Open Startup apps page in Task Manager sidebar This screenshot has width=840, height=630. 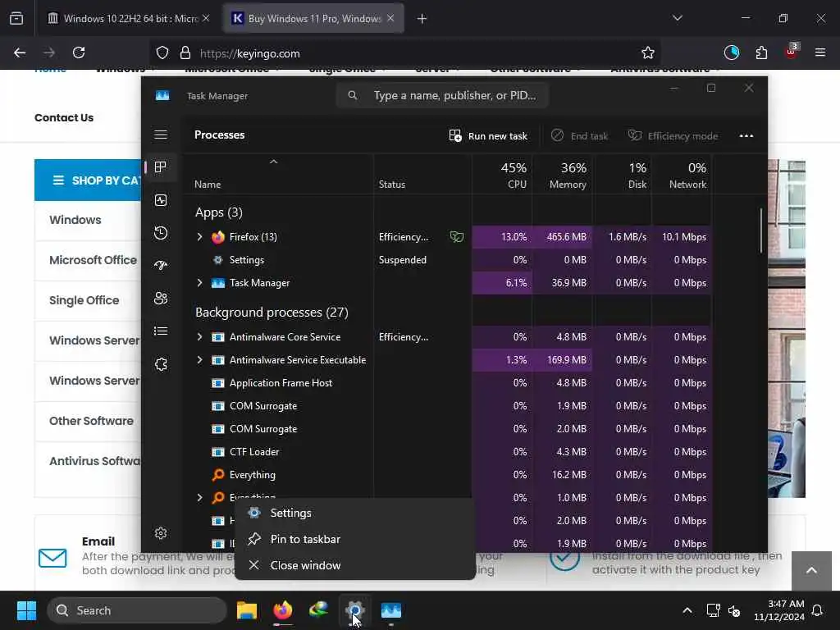[x=161, y=266]
